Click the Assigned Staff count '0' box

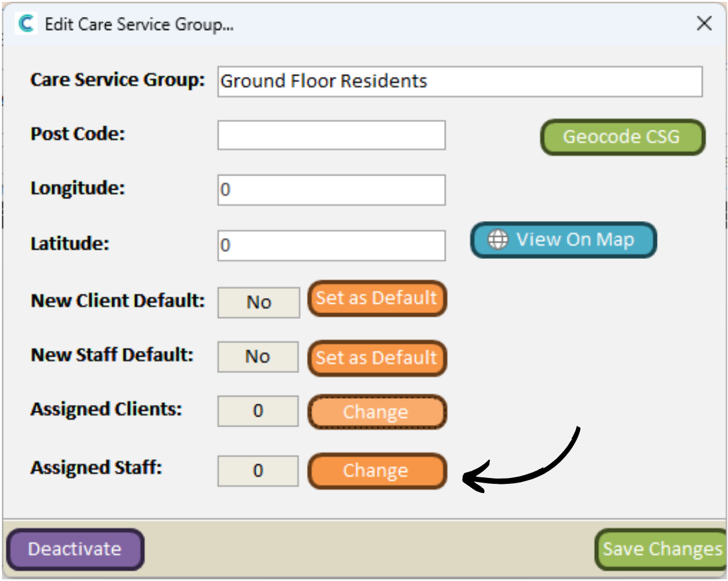coord(258,471)
